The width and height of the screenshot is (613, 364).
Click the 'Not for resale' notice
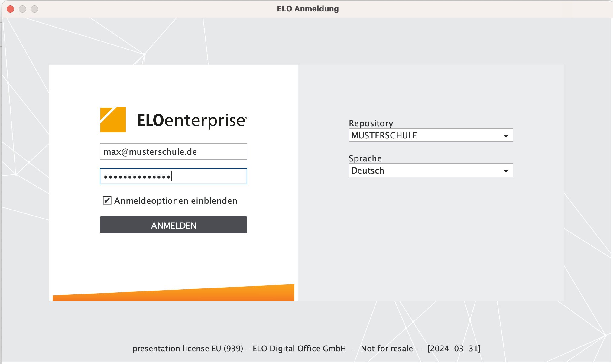(387, 349)
